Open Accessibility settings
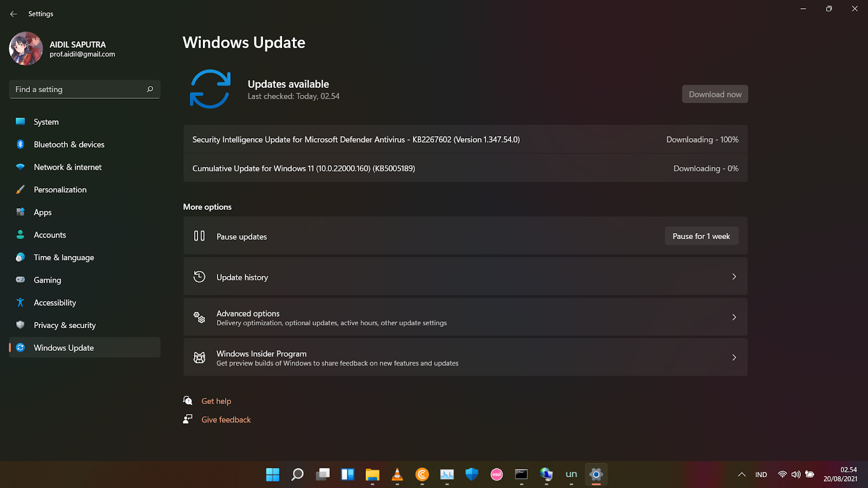 [x=85, y=303]
